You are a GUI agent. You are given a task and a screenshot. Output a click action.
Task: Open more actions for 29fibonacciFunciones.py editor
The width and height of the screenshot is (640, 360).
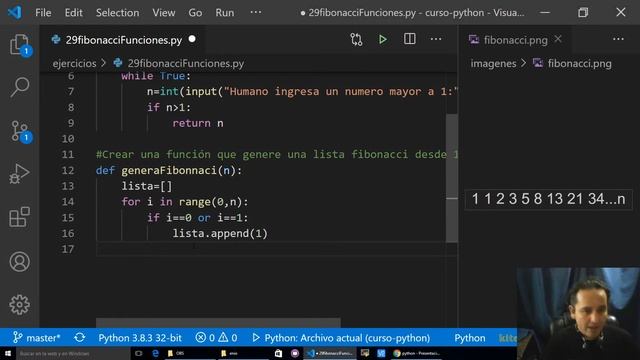[x=436, y=39]
